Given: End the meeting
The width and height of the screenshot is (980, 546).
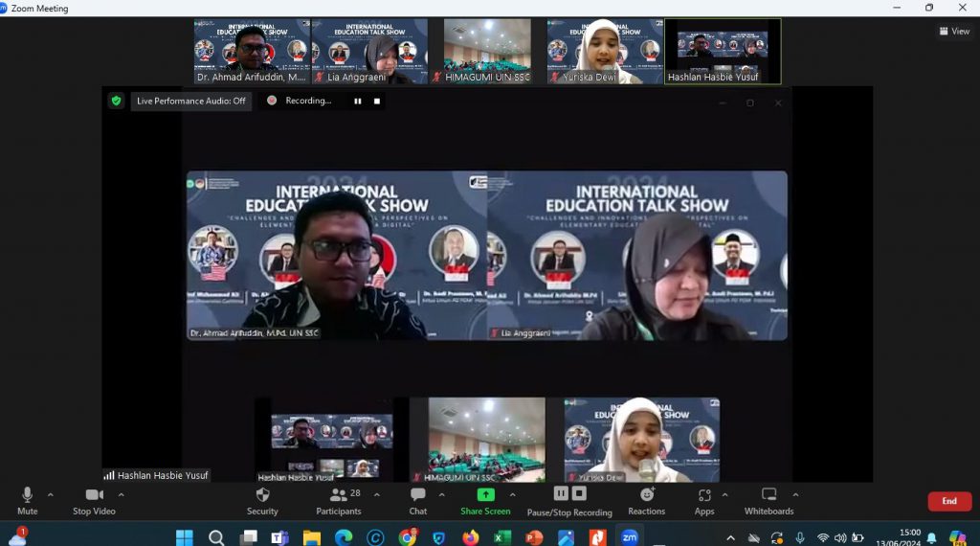Looking at the screenshot, I should (949, 501).
